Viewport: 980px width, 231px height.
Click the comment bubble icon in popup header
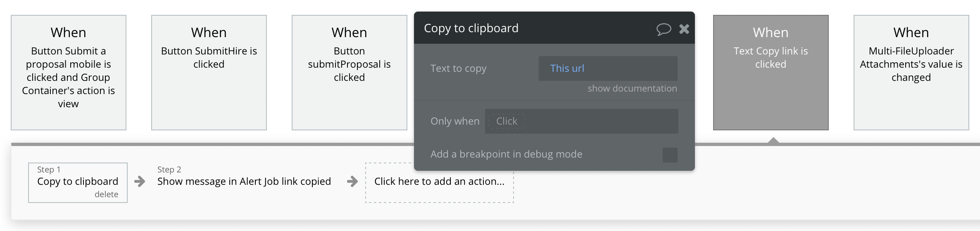click(x=664, y=29)
